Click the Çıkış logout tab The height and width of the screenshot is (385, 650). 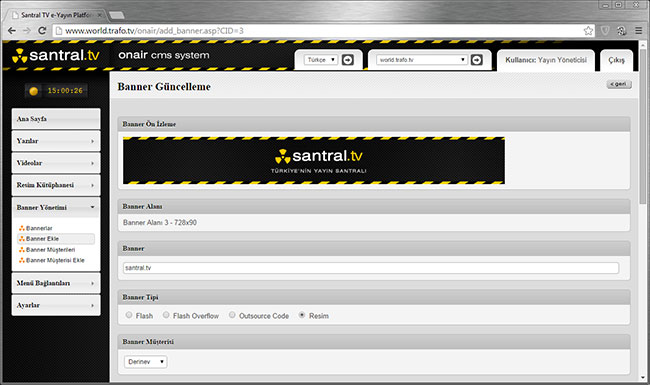pos(616,60)
